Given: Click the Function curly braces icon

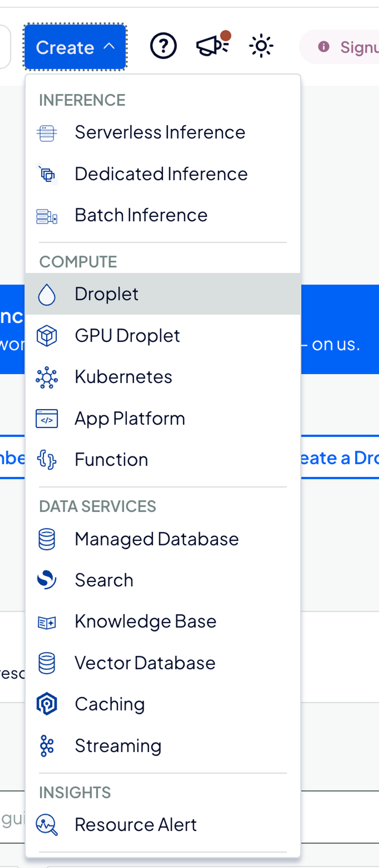Looking at the screenshot, I should point(47,460).
